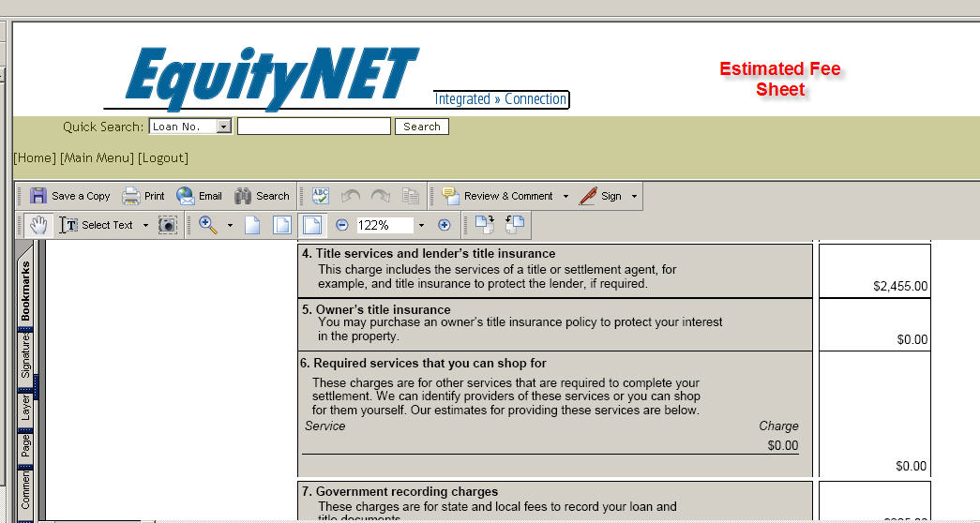This screenshot has width=980, height=523.
Task: Click heading 6. Required services you can shop for
Action: click(424, 364)
